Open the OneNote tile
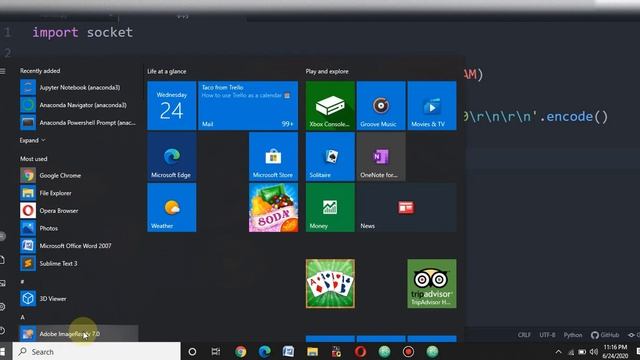 click(381, 157)
